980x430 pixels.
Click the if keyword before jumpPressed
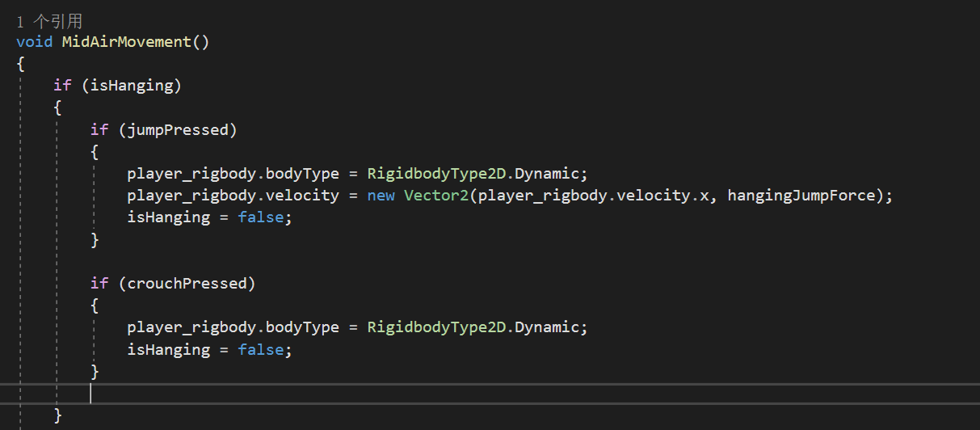pyautogui.click(x=99, y=130)
